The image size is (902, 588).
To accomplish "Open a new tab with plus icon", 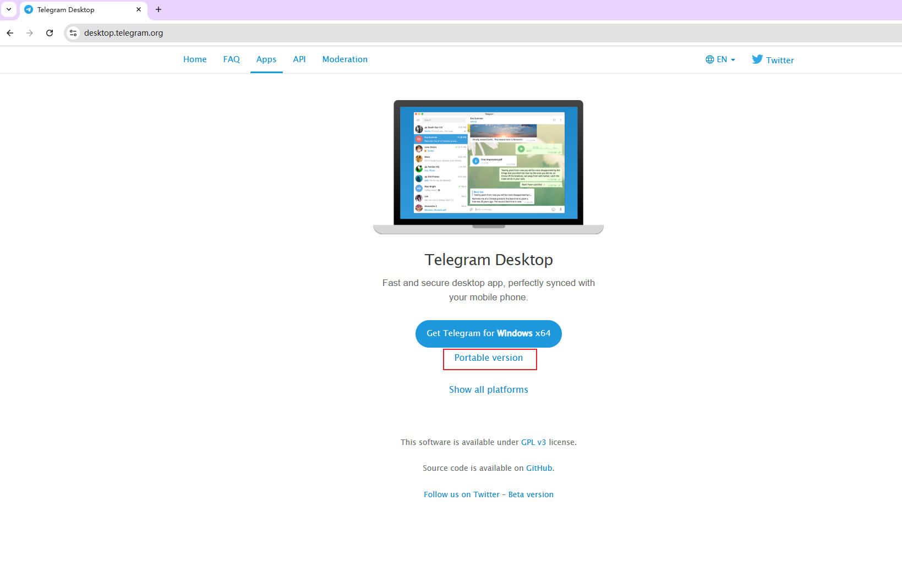I will 158,9.
